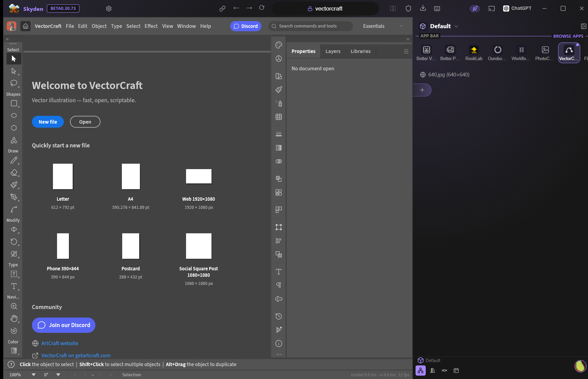588x379 pixels.
Task: Open the 640.jpg tab entry
Action: click(448, 75)
